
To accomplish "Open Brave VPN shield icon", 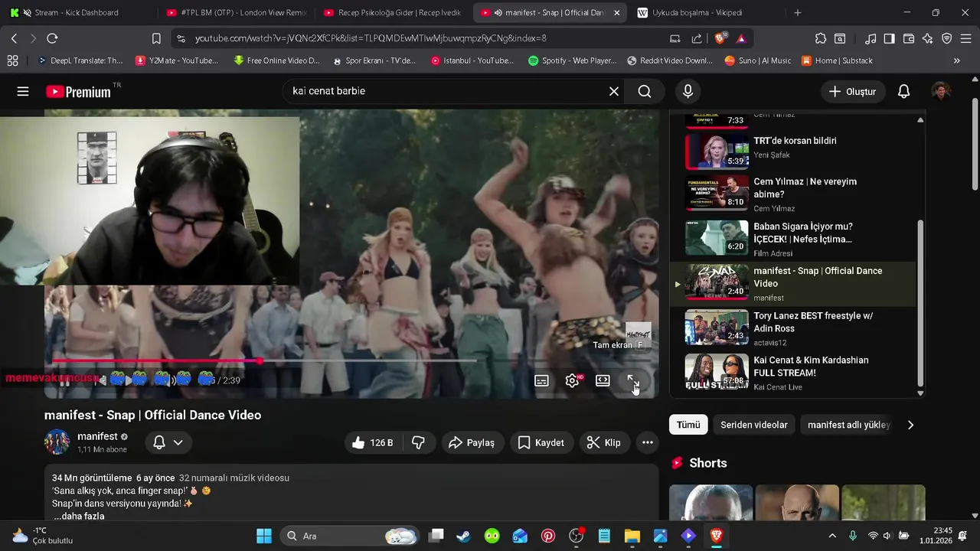I will 947,38.
